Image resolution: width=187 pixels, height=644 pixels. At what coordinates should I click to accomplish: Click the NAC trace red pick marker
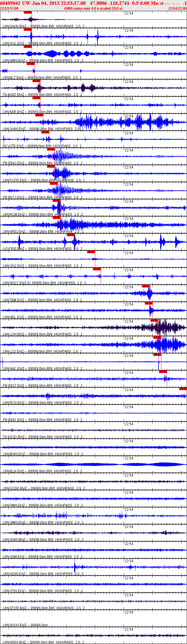[157, 355]
